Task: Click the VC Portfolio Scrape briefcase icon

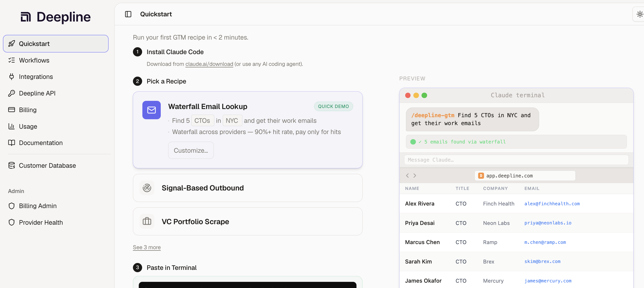Action: [147, 221]
